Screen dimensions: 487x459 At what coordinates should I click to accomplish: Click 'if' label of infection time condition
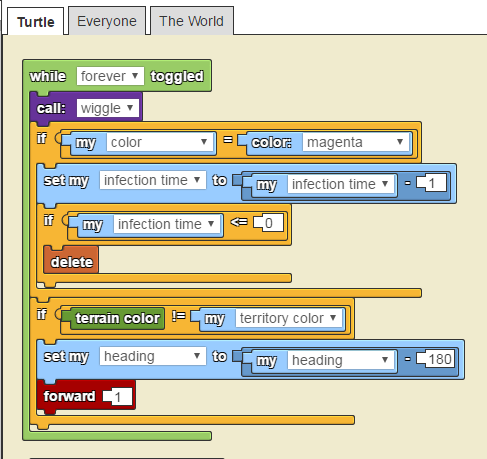click(49, 220)
